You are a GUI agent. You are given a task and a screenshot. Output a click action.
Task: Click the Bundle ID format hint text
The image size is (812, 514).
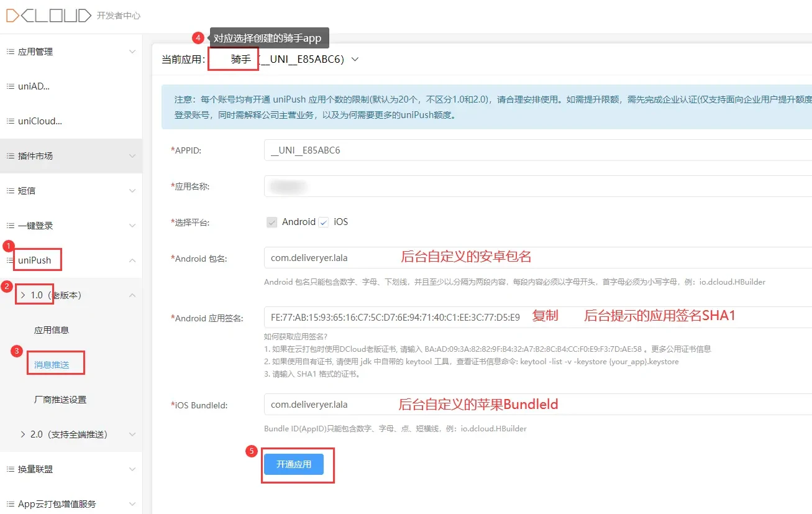(395, 428)
